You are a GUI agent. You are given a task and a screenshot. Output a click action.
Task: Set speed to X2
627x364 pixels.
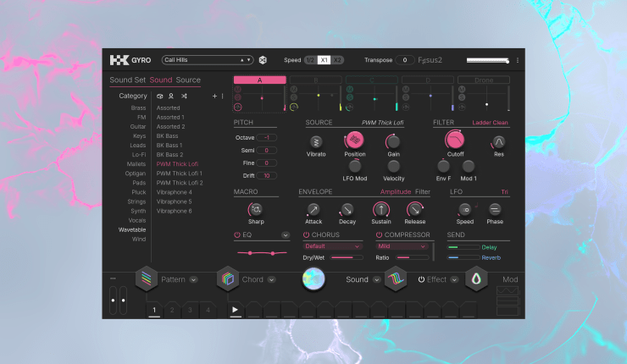(x=337, y=60)
